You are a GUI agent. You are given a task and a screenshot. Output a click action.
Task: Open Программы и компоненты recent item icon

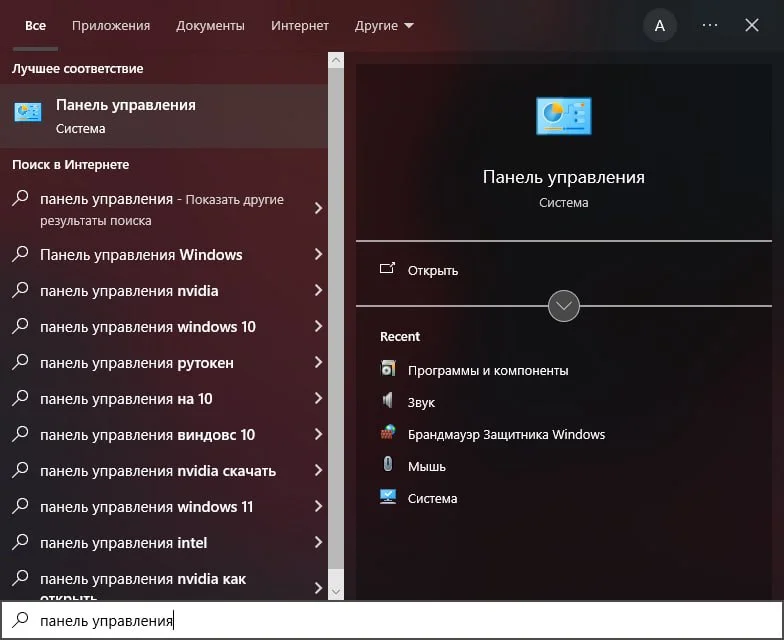pyautogui.click(x=388, y=368)
